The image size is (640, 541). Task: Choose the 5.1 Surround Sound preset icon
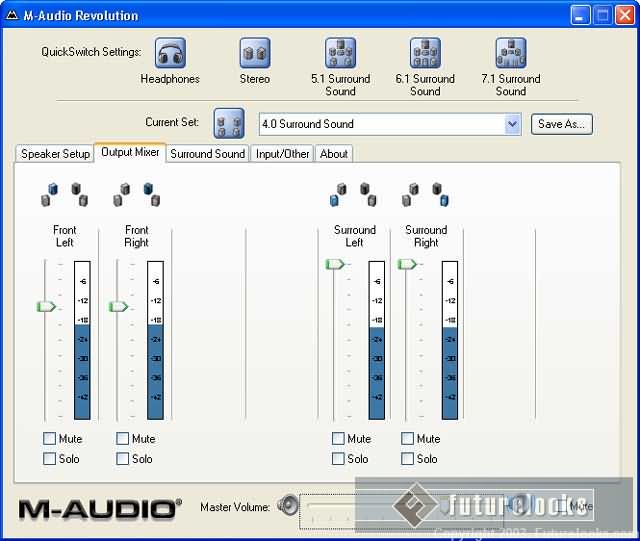pyautogui.click(x=340, y=53)
